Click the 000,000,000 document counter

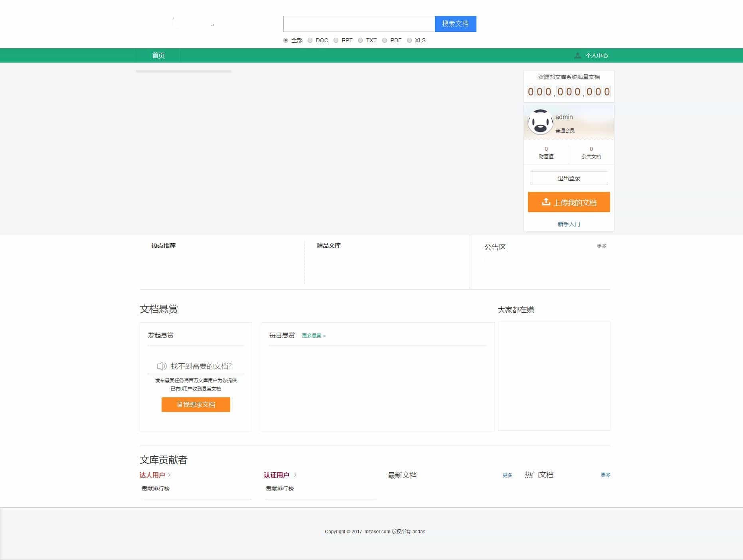pyautogui.click(x=569, y=92)
